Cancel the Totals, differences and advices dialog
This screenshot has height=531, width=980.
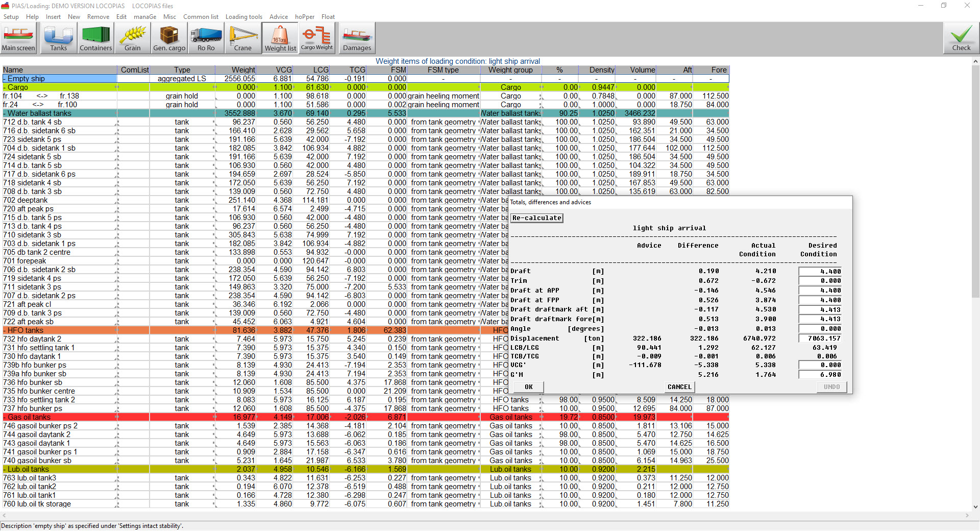click(x=679, y=387)
